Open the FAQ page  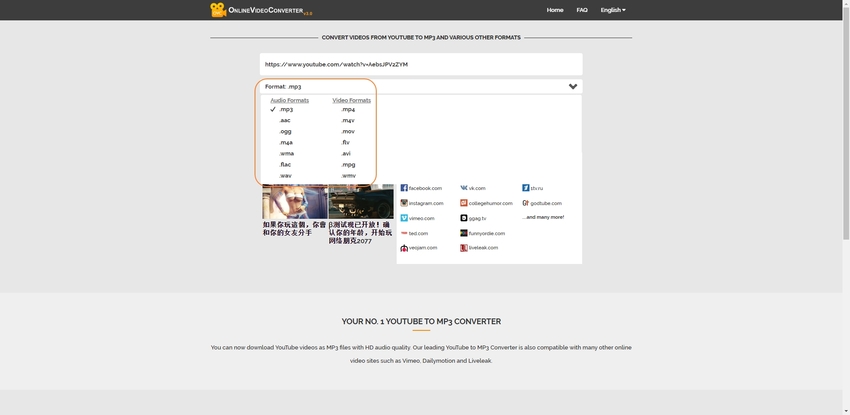click(582, 10)
